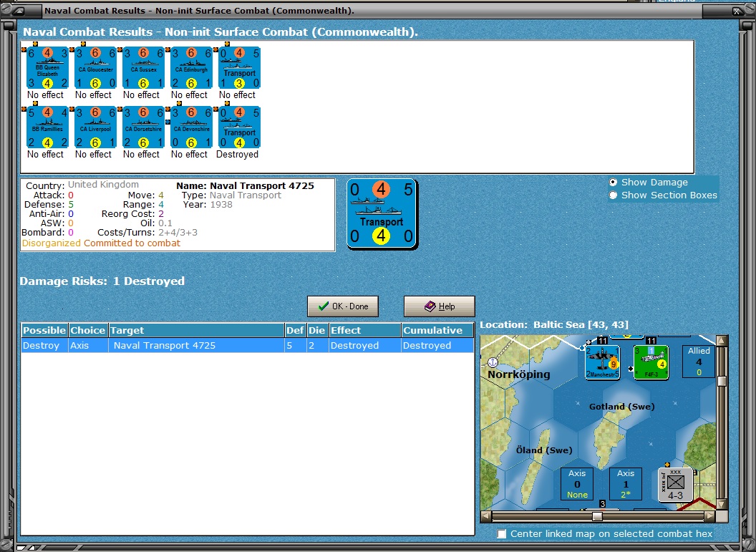The image size is (756, 552).
Task: Click the Possible column header
Action: pos(44,330)
